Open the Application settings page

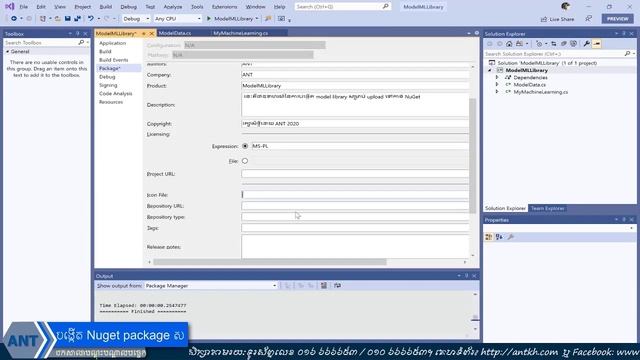pyautogui.click(x=113, y=43)
